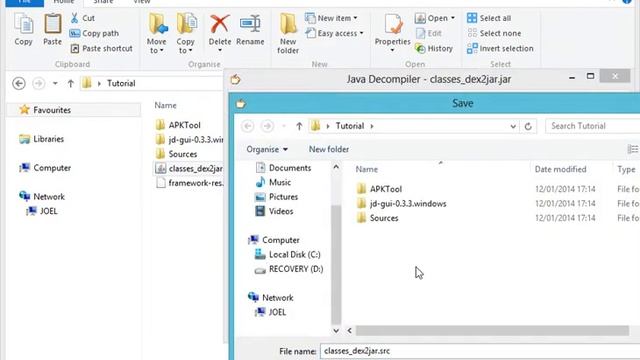
Task: Select jd-gui-0.3.3.windows folder in Save dialog
Action: coord(402,203)
